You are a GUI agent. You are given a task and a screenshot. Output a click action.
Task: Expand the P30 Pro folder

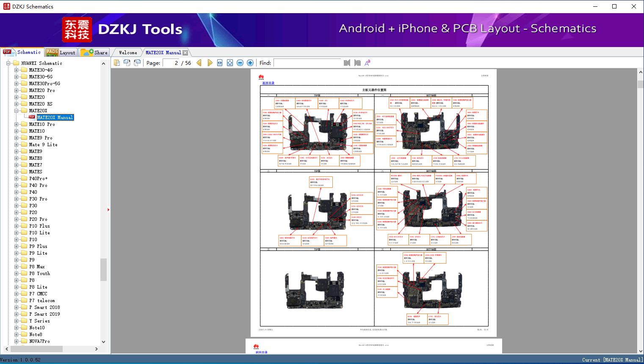(x=16, y=199)
